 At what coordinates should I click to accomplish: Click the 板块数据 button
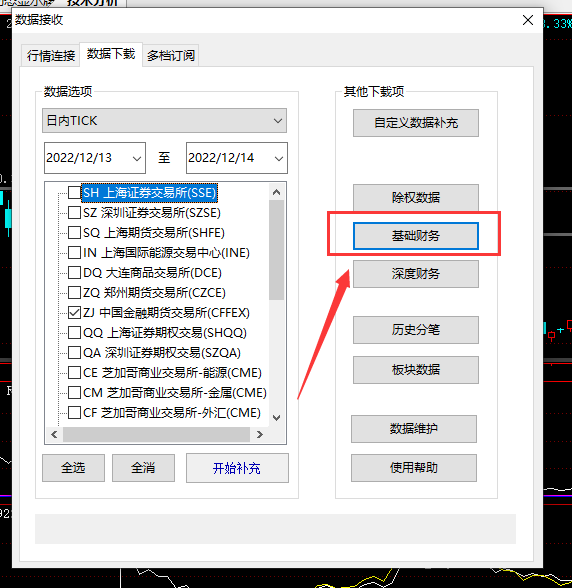tap(416, 370)
